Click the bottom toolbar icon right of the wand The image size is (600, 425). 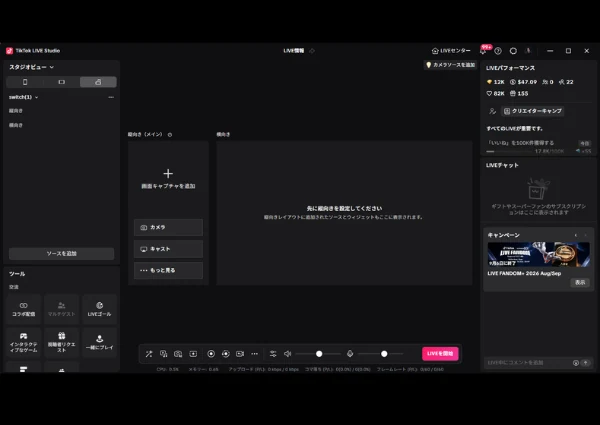[163, 354]
